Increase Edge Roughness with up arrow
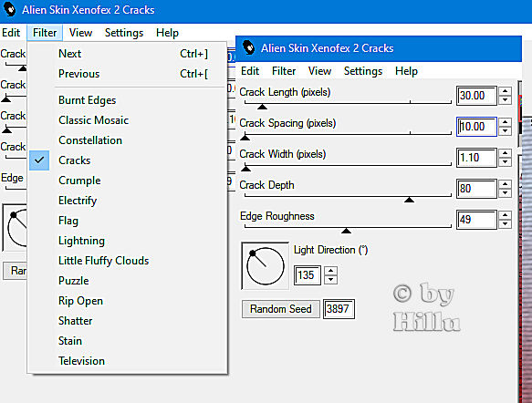The height and width of the screenshot is (403, 532). click(x=506, y=215)
